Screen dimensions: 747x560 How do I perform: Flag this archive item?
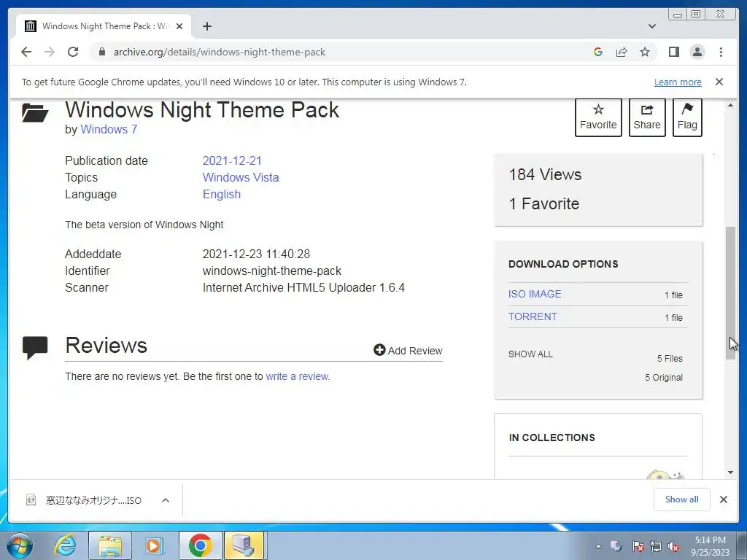tap(687, 117)
